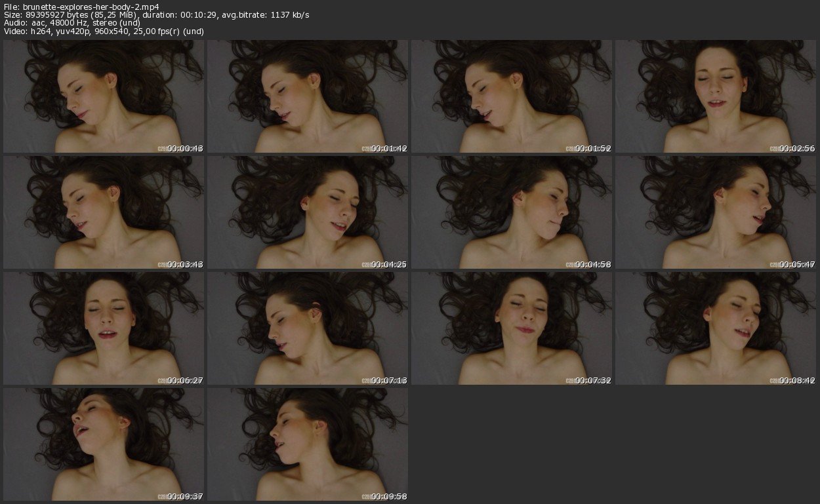Click the 00:09:58 timestamp label
The width and height of the screenshot is (820, 504).
[389, 497]
